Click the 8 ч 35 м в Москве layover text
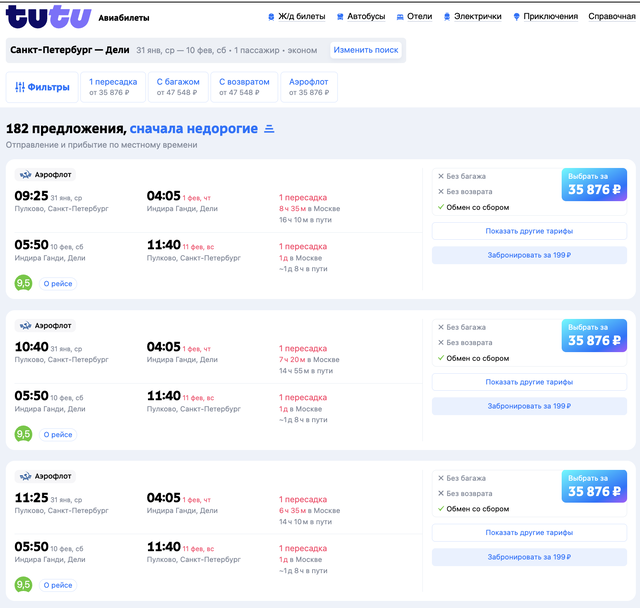The height and width of the screenshot is (608, 640). coord(309,209)
